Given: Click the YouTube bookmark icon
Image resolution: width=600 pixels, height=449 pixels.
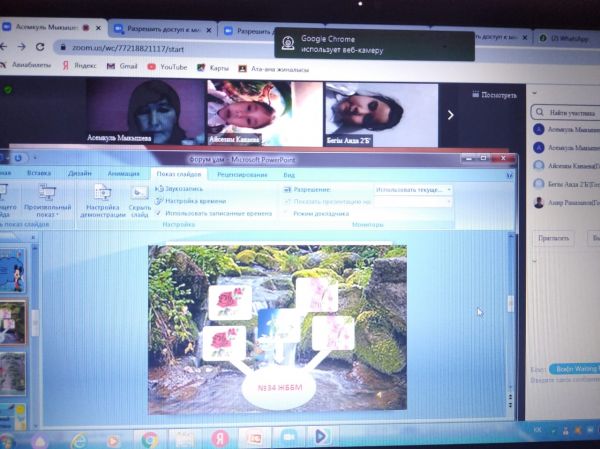Looking at the screenshot, I should [152, 67].
